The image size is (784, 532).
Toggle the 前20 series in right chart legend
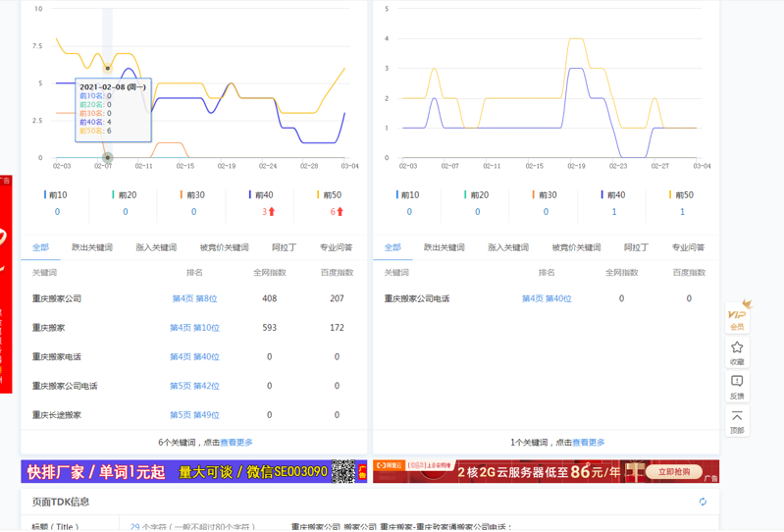477,195
